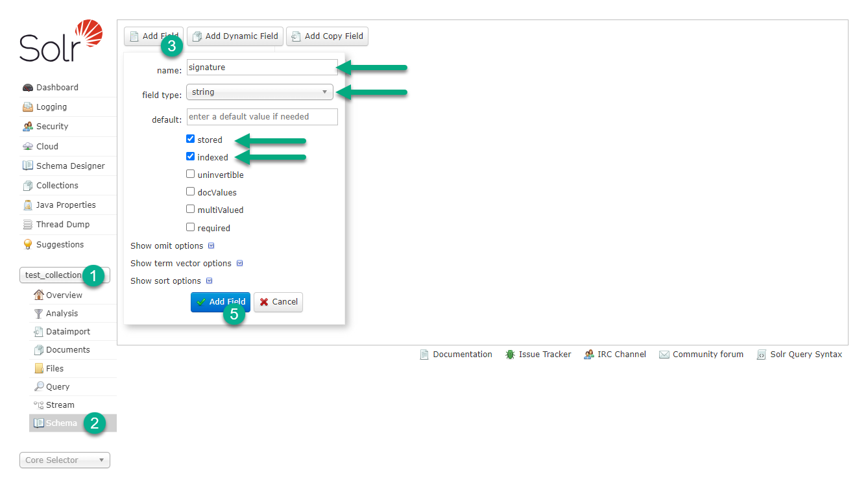Open the field type dropdown set to string
The height and width of the screenshot is (487, 868).
click(x=259, y=92)
